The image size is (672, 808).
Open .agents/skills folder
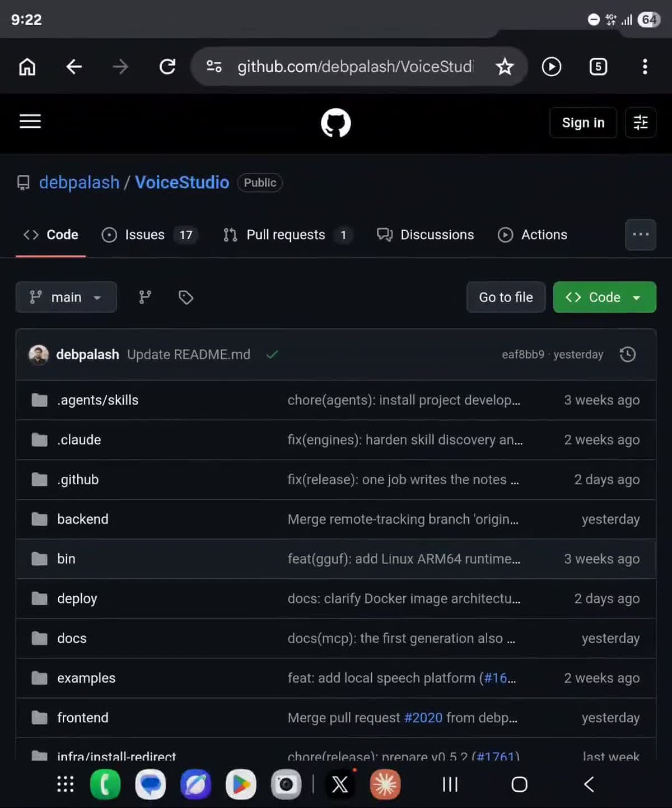(97, 400)
